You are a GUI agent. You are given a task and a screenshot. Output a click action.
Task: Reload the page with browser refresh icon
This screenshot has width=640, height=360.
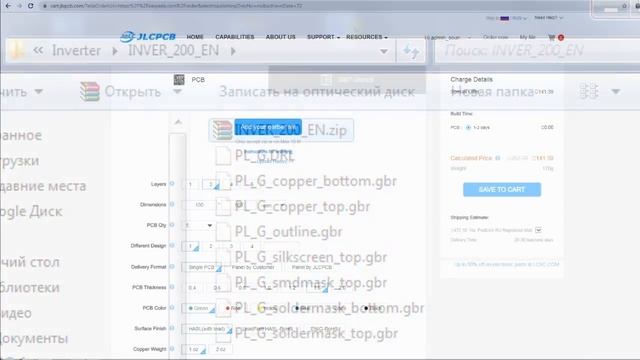coord(31,6)
